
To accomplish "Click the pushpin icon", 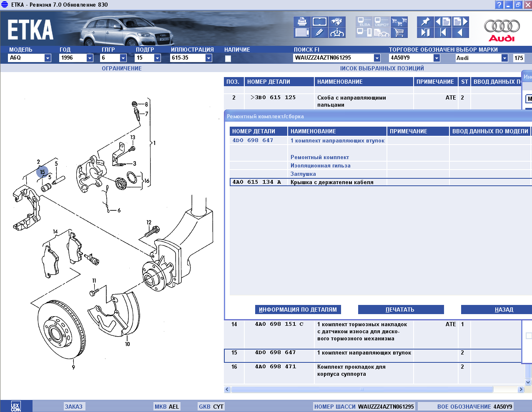I will [425, 22].
